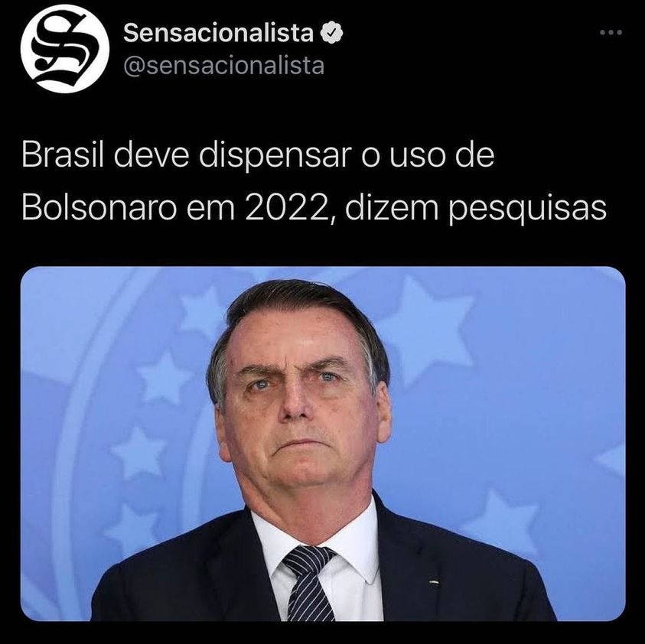This screenshot has width=645, height=644.
Task: Open the three-dot more options menu
Action: (x=611, y=32)
